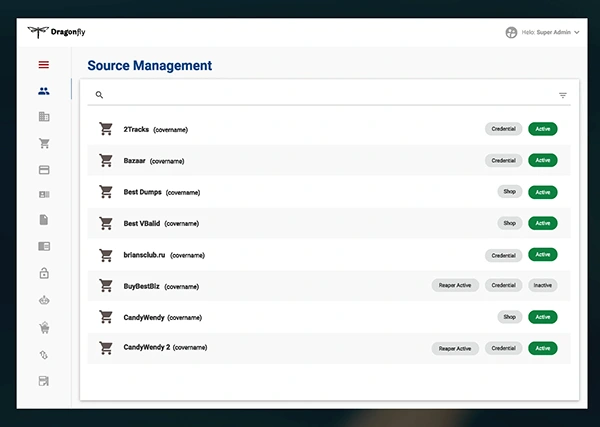Open the robot face sidebar icon
Screen dimensions: 600x427
pos(44,300)
